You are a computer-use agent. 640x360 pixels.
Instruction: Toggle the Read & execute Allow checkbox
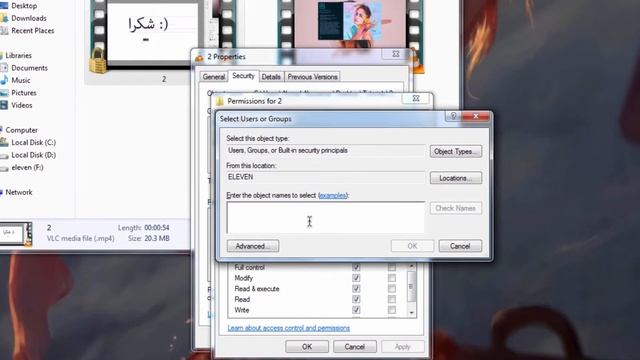[x=356, y=289]
